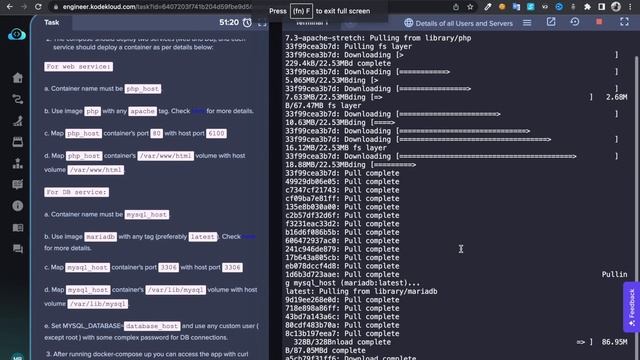Click host port '6100' value

(x=216, y=133)
